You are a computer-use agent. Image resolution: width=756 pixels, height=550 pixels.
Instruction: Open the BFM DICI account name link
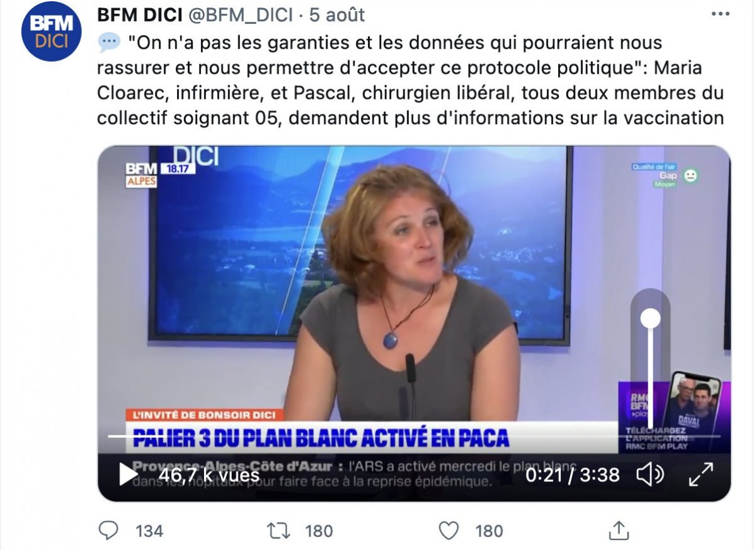click(138, 14)
